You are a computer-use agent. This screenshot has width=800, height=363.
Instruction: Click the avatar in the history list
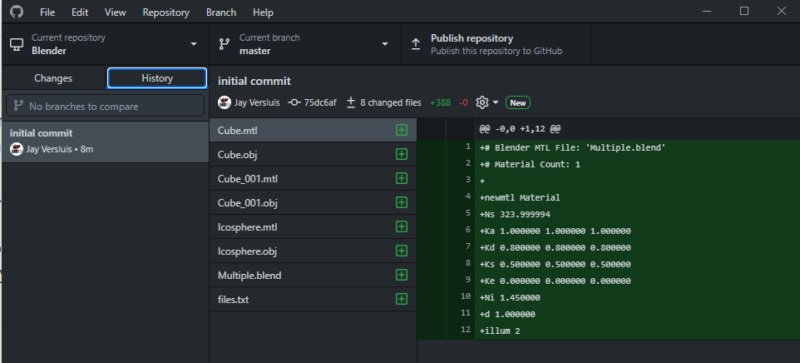16,150
